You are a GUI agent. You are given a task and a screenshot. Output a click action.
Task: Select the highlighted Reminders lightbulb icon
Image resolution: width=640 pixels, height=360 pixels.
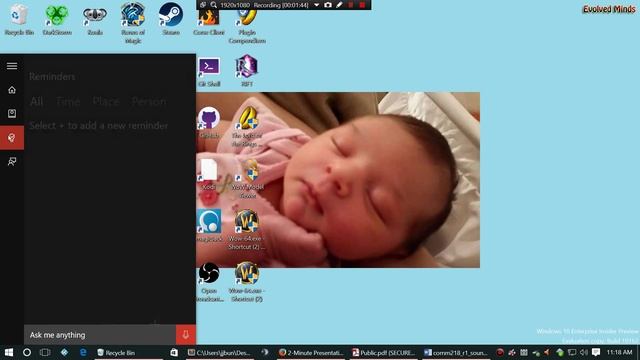pyautogui.click(x=12, y=138)
